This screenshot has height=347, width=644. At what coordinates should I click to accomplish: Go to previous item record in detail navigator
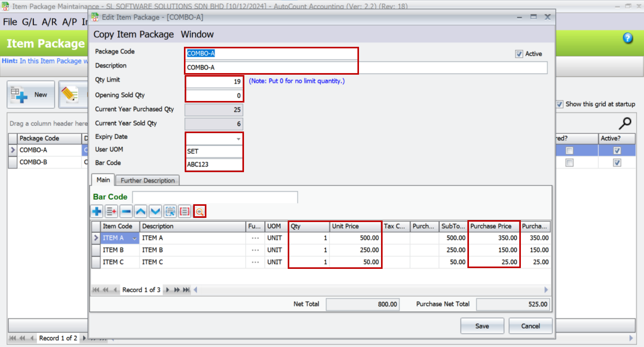(x=115, y=290)
